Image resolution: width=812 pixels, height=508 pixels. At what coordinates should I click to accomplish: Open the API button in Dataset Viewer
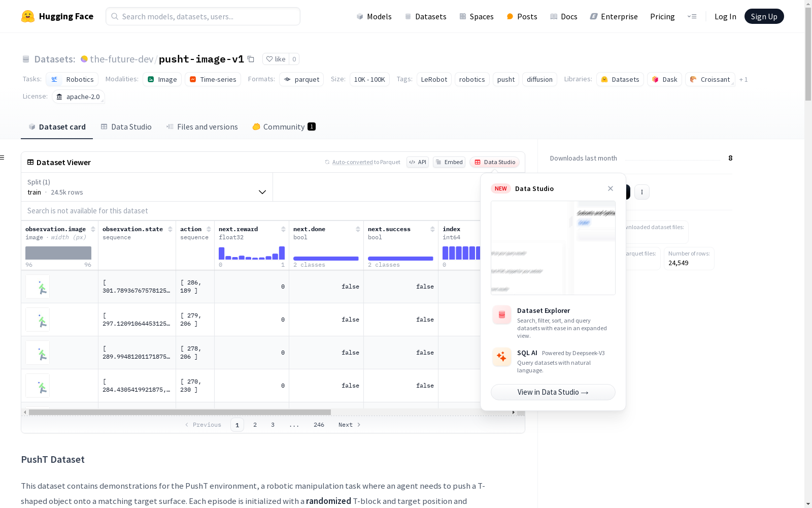[418, 162]
